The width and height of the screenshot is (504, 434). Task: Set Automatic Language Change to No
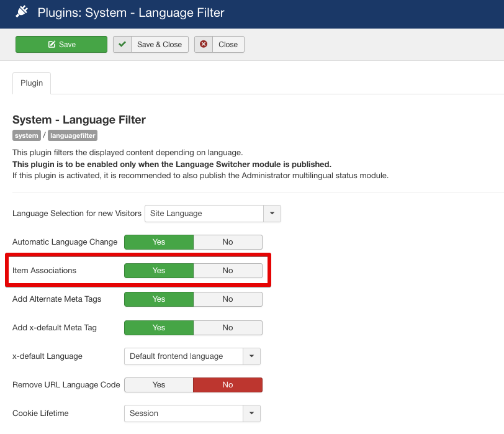tap(228, 242)
